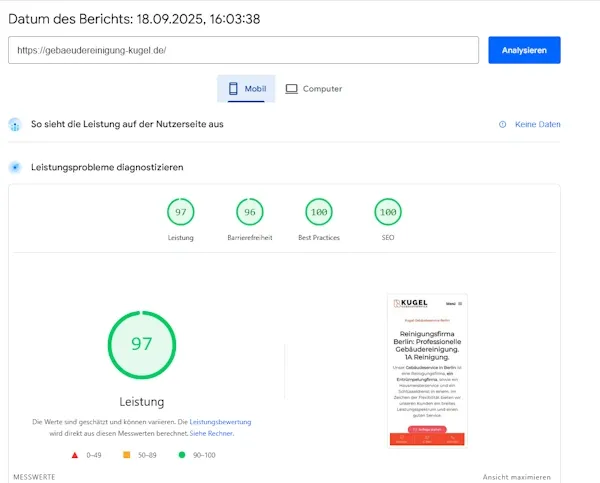The image size is (600, 483).
Task: Click the green circle 90–100 legend icon
Action: (182, 455)
